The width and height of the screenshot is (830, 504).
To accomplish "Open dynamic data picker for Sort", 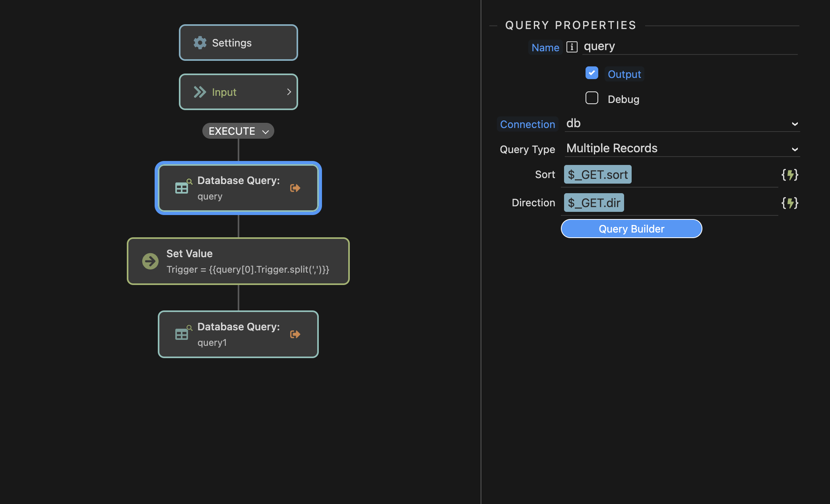I will (790, 174).
